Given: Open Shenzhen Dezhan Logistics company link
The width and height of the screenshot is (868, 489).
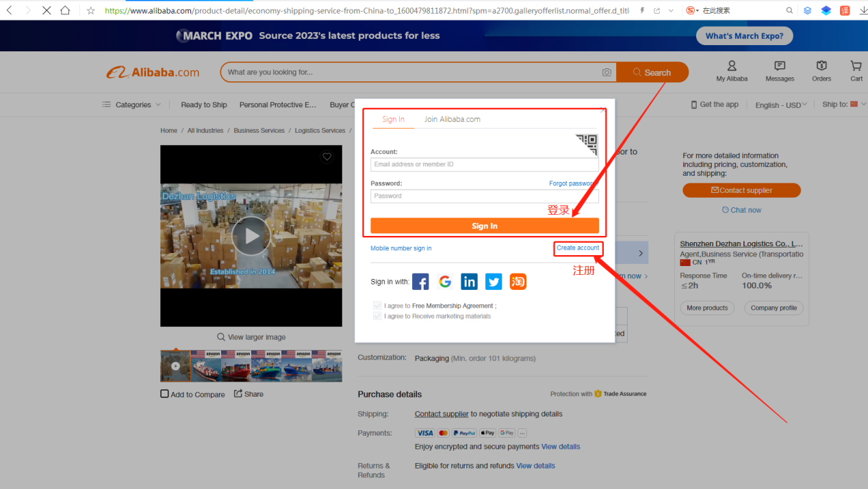Looking at the screenshot, I should (741, 243).
